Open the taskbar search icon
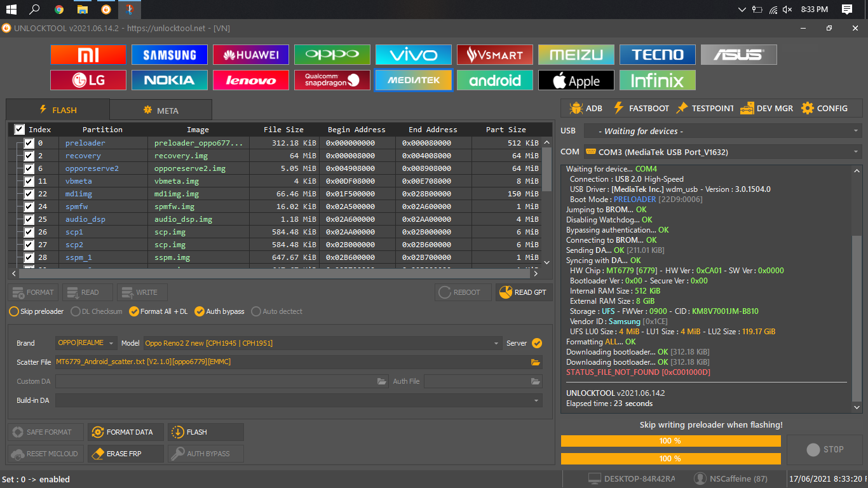The height and width of the screenshot is (488, 868). click(x=35, y=10)
